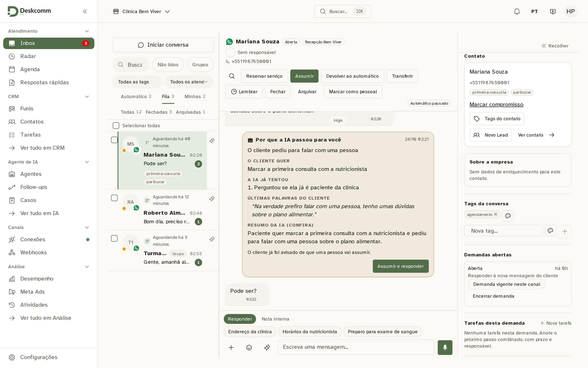The width and height of the screenshot is (588, 368).
Task: Click the AI sparkle icon on Mariana Souza row
Action: click(212, 141)
